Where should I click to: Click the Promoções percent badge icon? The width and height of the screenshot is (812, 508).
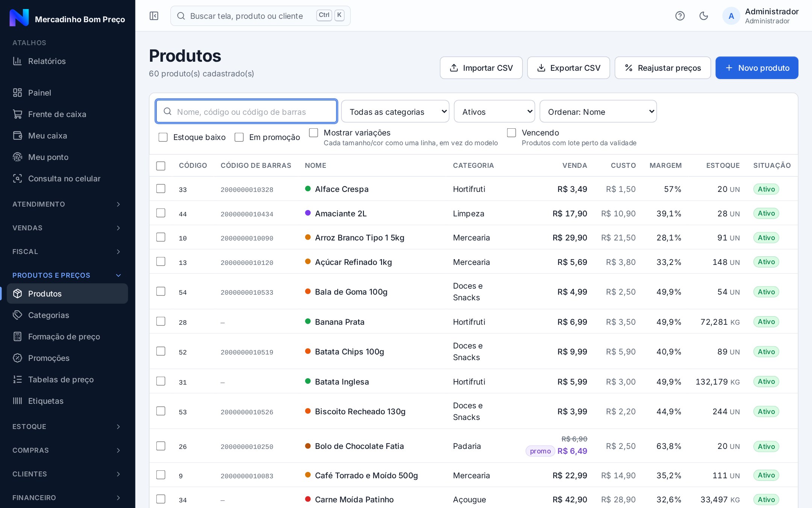click(x=17, y=358)
